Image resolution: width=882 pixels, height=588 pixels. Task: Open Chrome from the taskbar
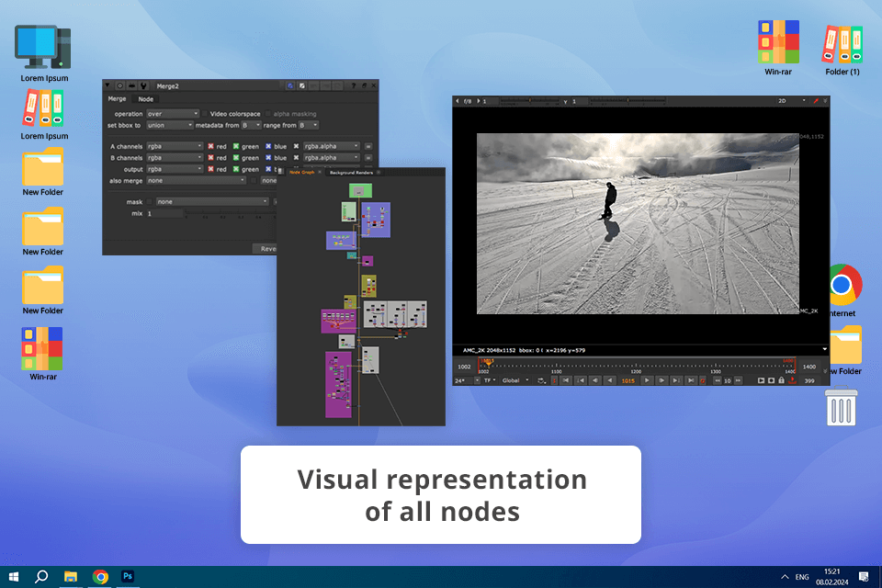click(x=100, y=577)
